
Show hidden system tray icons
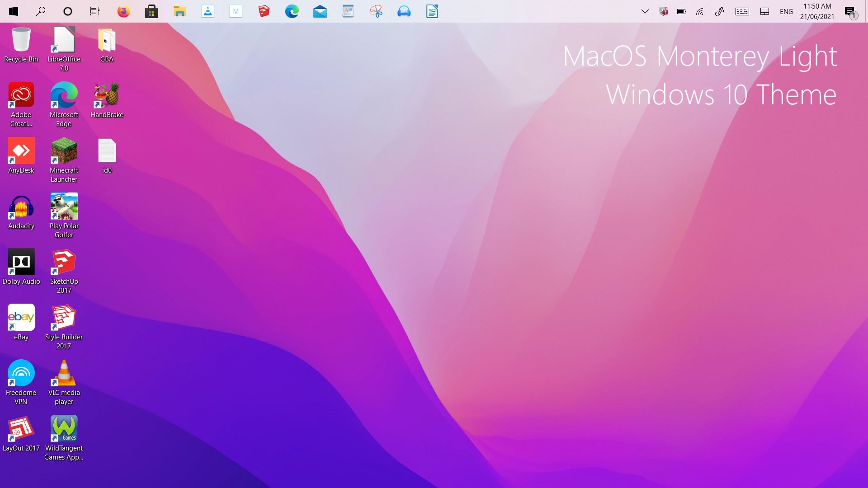(645, 12)
